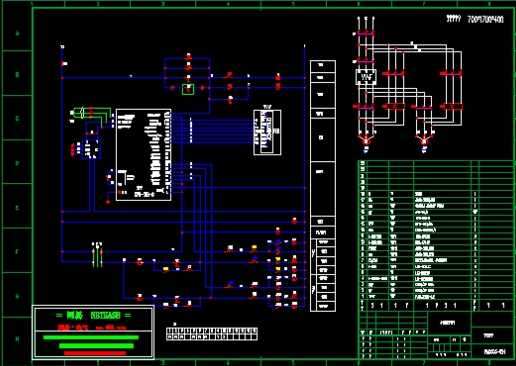516x366 pixels.
Task: Click the white connector block right of PLC
Action: [267, 132]
